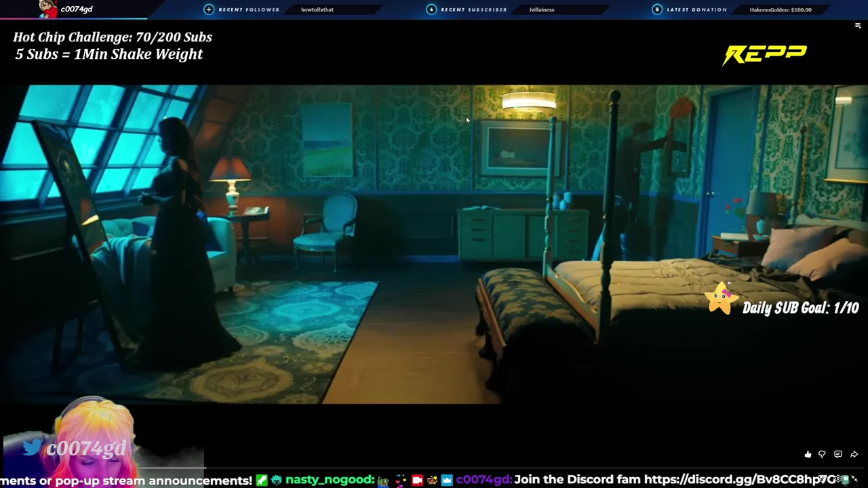Screen dimensions: 868x488
Task: Click the yellow REPP logo
Action: 764,55
